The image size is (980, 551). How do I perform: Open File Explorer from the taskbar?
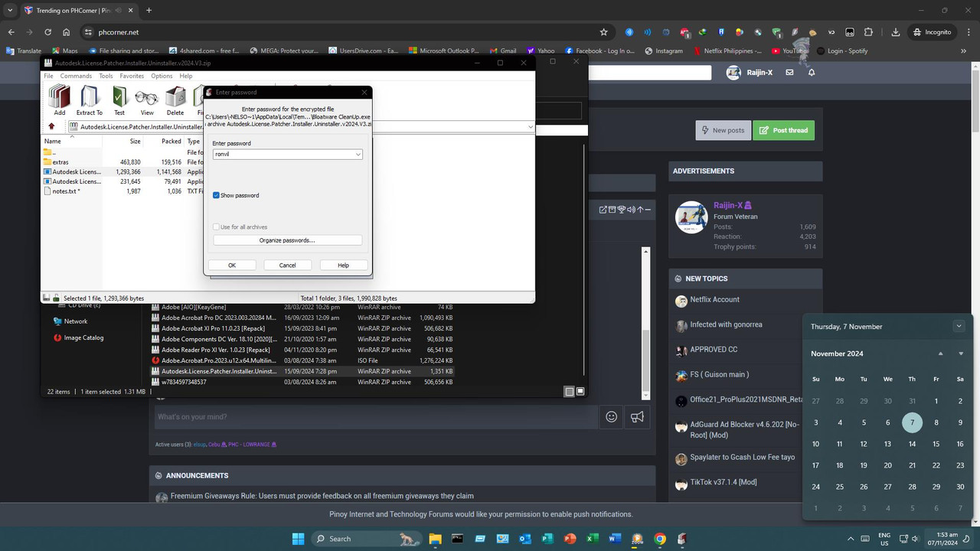435,539
